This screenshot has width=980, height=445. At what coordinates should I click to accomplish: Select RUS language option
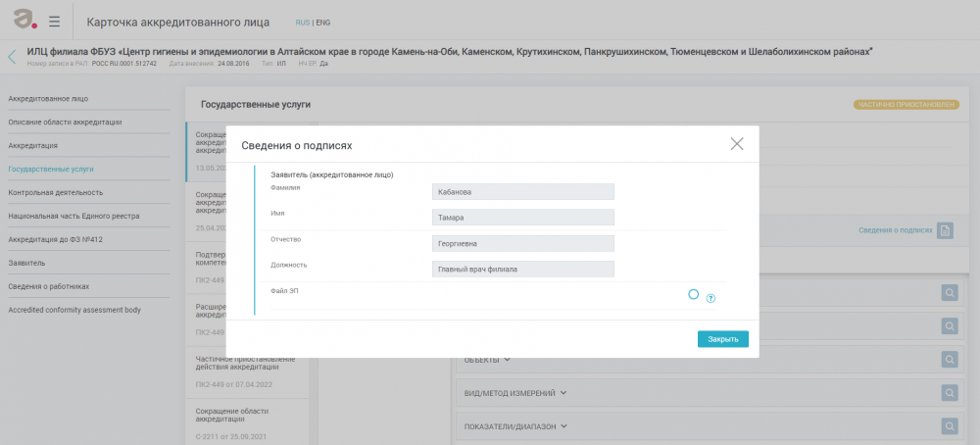click(303, 22)
